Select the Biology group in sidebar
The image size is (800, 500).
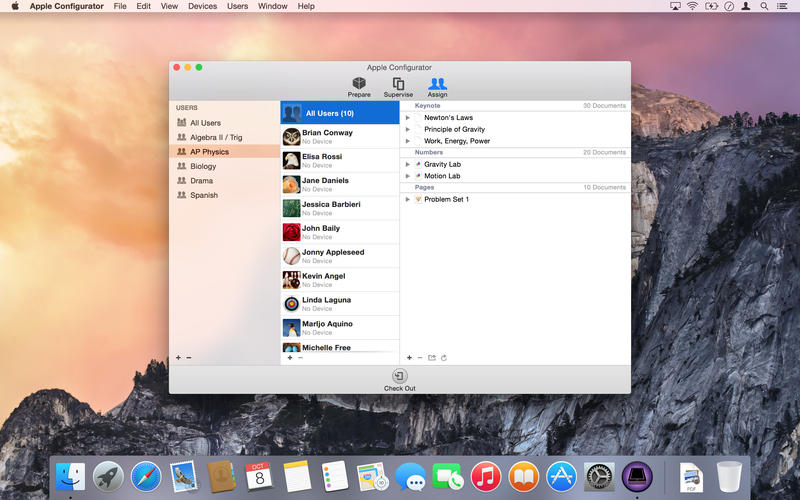point(203,166)
